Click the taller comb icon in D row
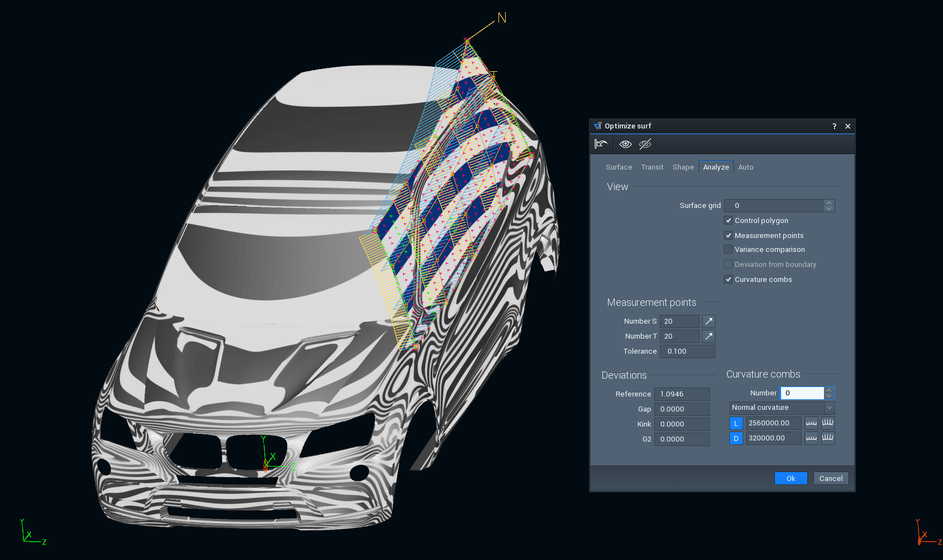 coord(828,438)
